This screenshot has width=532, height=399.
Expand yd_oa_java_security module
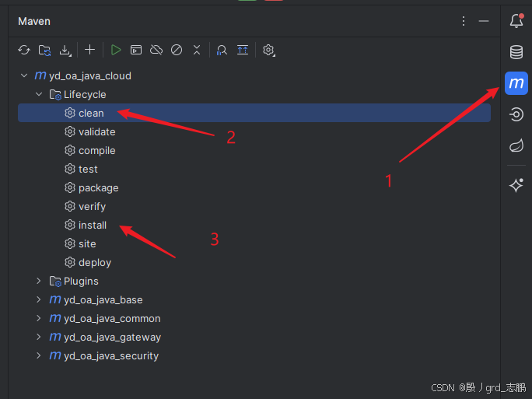tap(39, 355)
